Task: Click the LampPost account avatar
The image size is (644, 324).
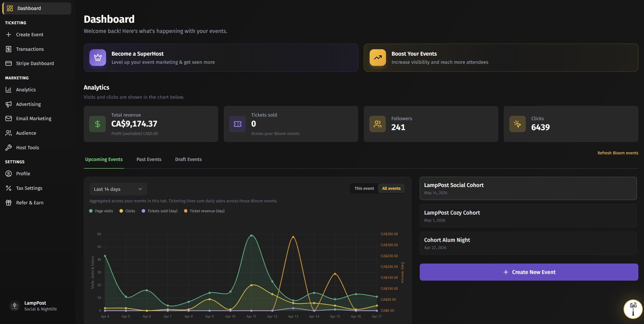Action: (15, 306)
